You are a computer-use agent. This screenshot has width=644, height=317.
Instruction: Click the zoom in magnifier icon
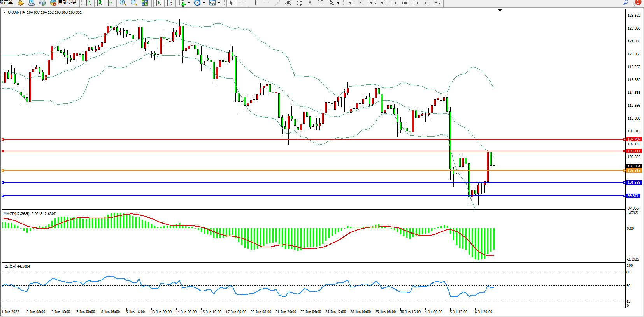[x=123, y=3]
